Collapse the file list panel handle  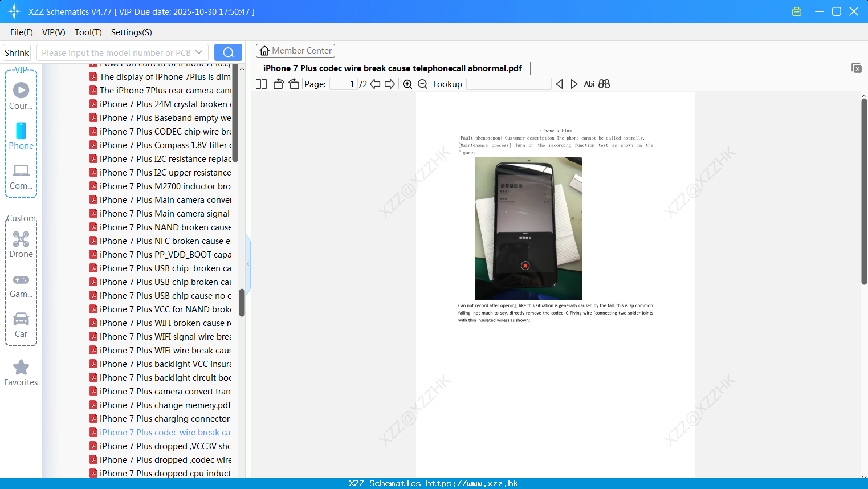(x=248, y=264)
